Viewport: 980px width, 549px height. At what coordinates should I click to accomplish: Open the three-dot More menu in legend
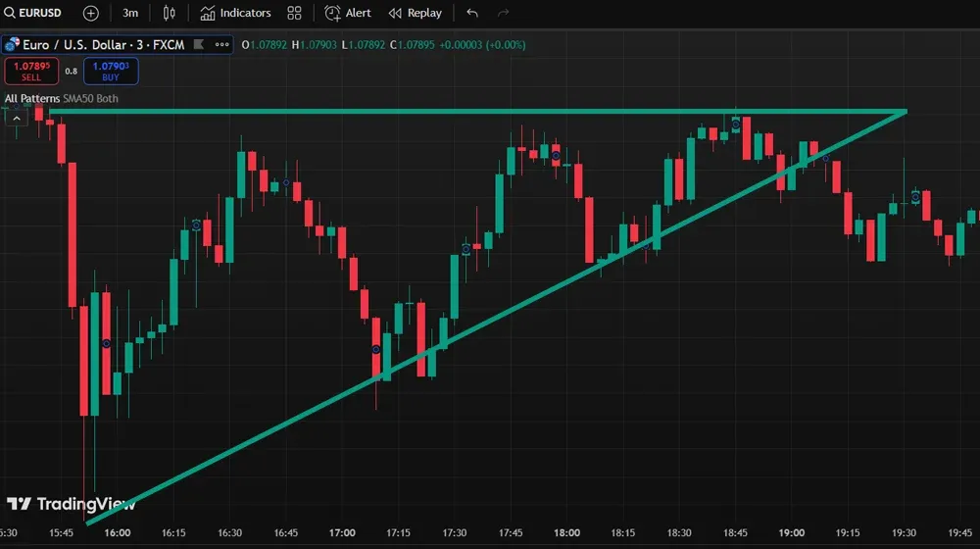(221, 44)
